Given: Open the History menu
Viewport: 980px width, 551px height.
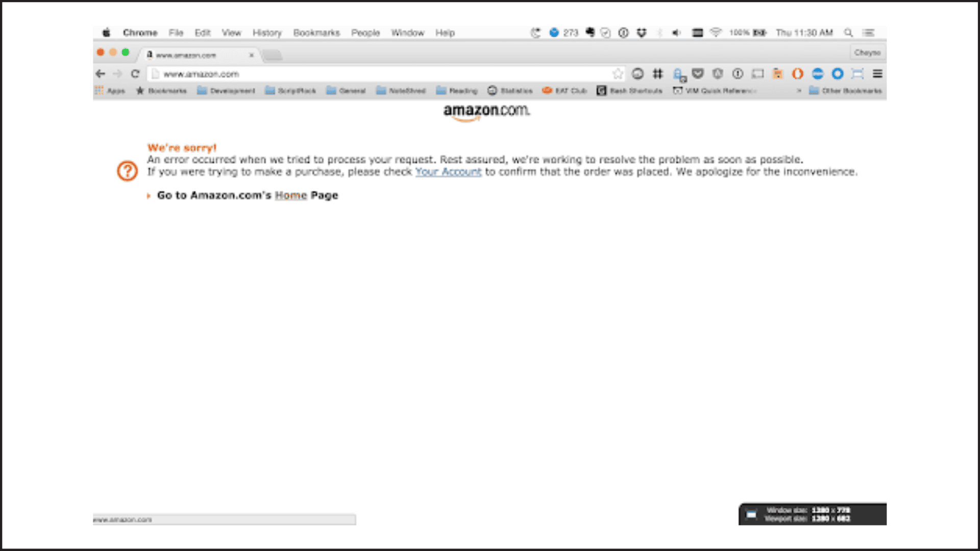Looking at the screenshot, I should tap(267, 33).
